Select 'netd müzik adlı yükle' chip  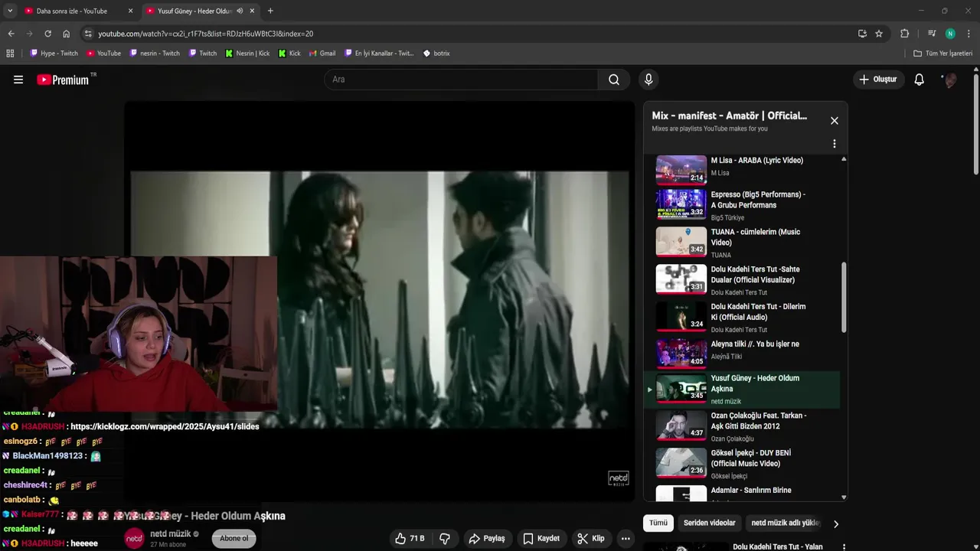coord(785,523)
